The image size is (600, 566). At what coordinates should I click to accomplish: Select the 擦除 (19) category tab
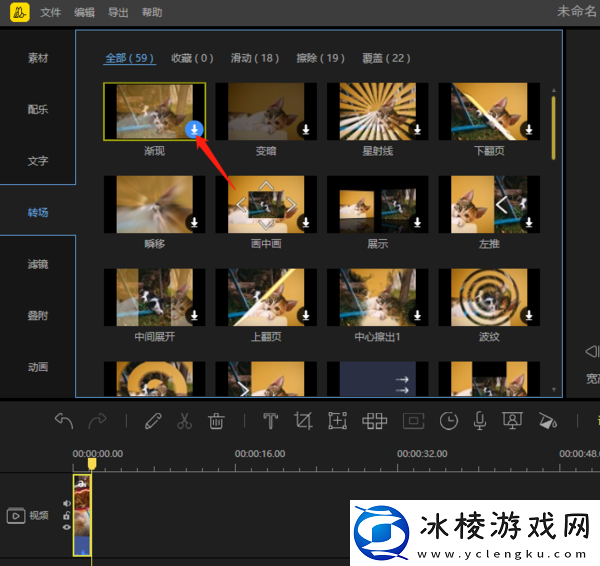[321, 58]
